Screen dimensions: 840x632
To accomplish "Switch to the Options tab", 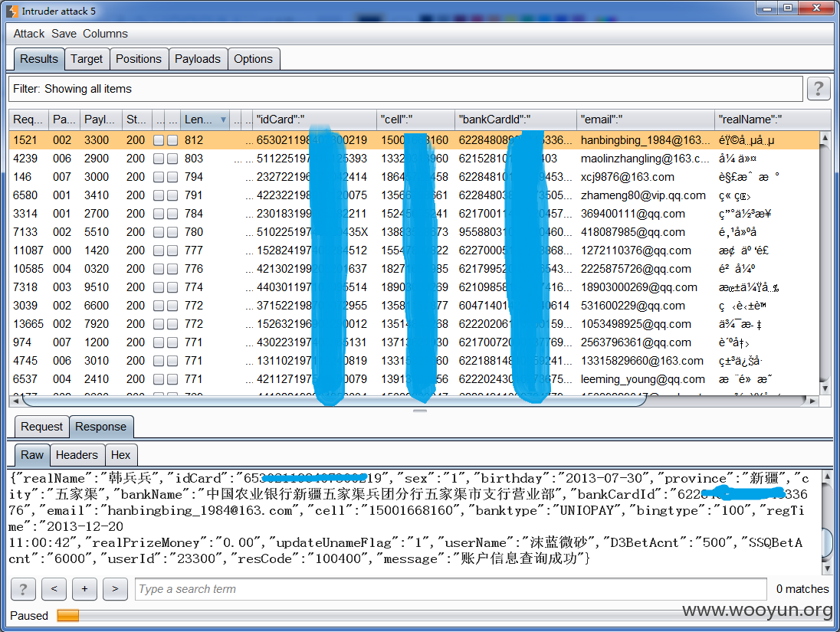I will 253,59.
